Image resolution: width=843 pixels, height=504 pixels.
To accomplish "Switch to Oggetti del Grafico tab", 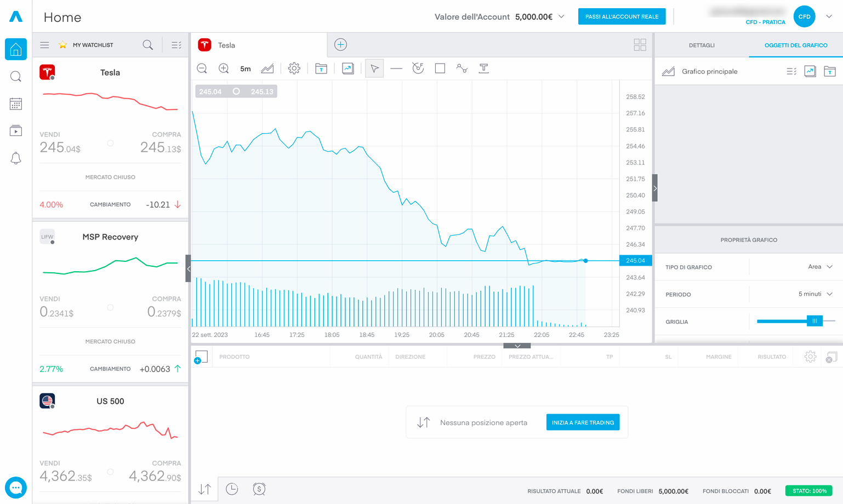I will click(796, 45).
